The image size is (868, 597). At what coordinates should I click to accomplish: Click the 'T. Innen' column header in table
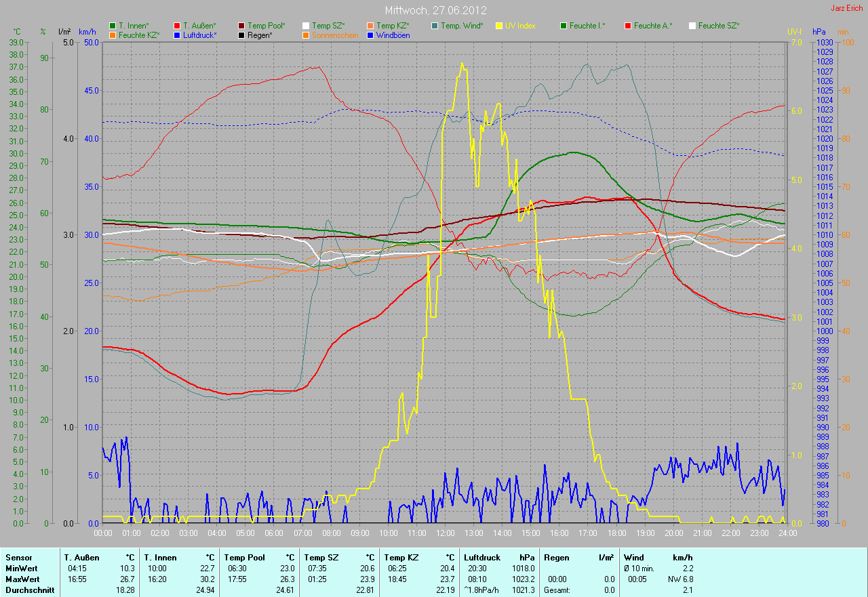(x=160, y=558)
